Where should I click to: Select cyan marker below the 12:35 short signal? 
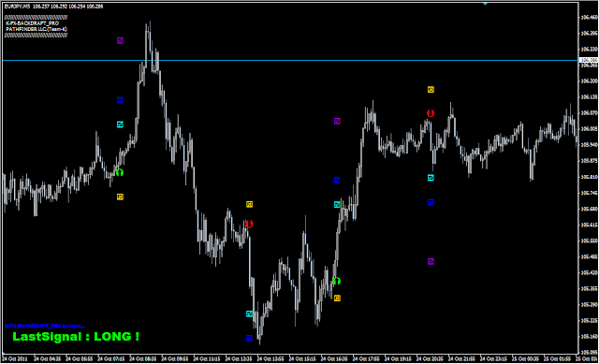click(250, 313)
